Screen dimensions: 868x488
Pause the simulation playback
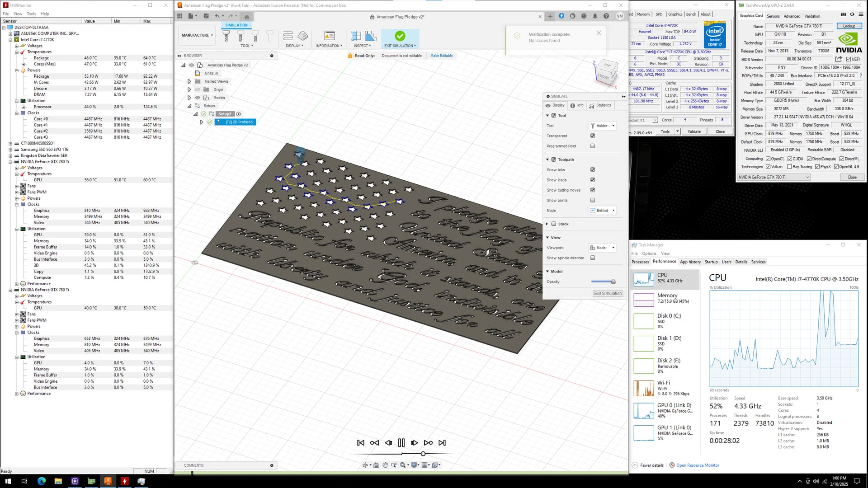[401, 443]
